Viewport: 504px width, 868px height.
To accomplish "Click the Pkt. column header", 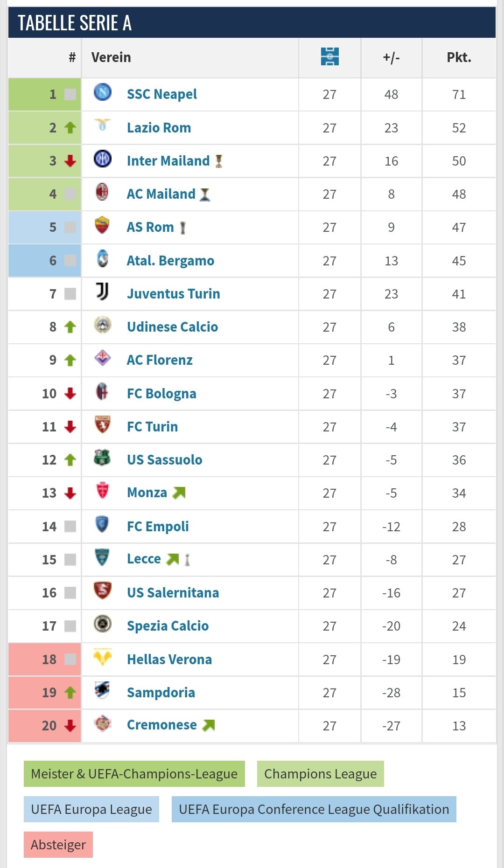I will (459, 57).
